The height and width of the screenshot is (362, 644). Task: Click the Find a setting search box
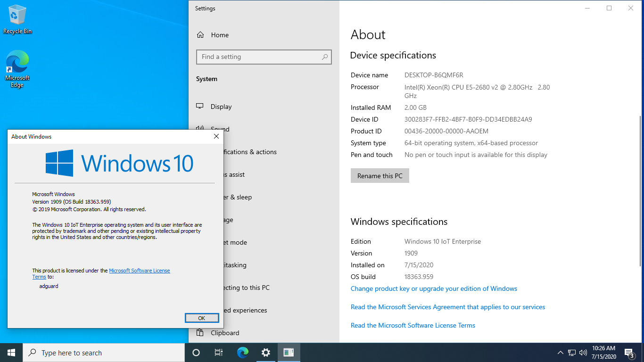click(x=264, y=57)
